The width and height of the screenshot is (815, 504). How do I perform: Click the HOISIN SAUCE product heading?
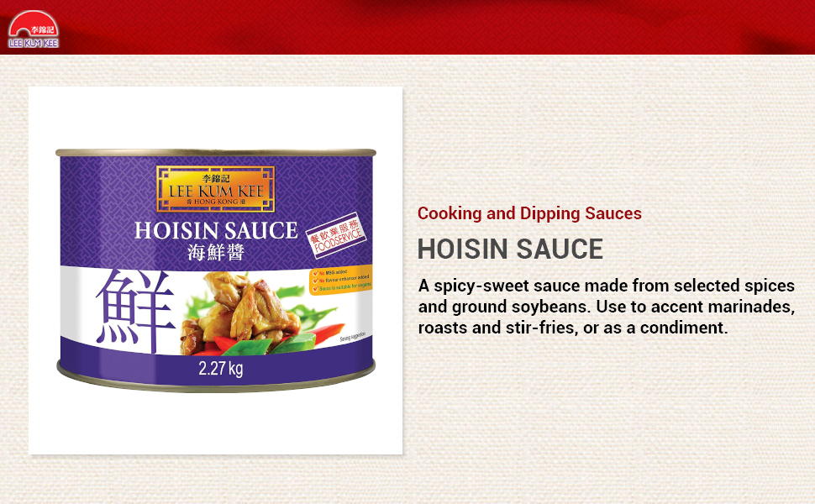pyautogui.click(x=510, y=249)
